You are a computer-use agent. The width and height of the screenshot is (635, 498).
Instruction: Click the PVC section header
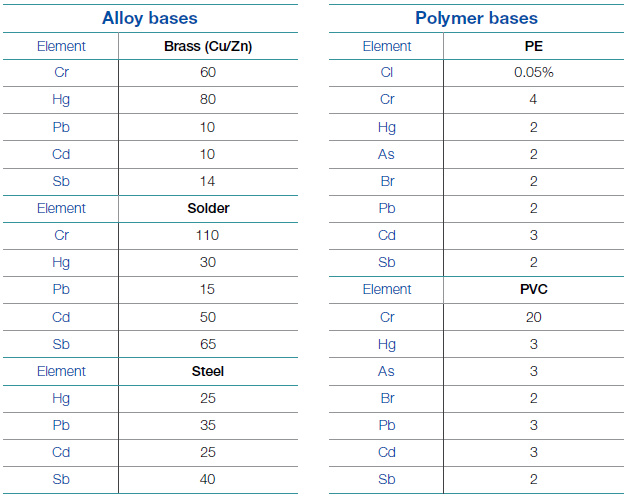tap(533, 289)
